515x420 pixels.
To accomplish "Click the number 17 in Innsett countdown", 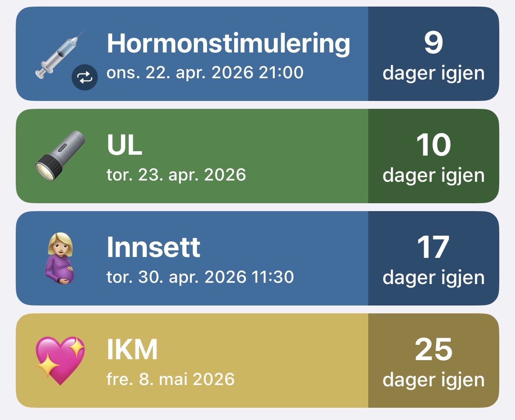I will [x=433, y=248].
